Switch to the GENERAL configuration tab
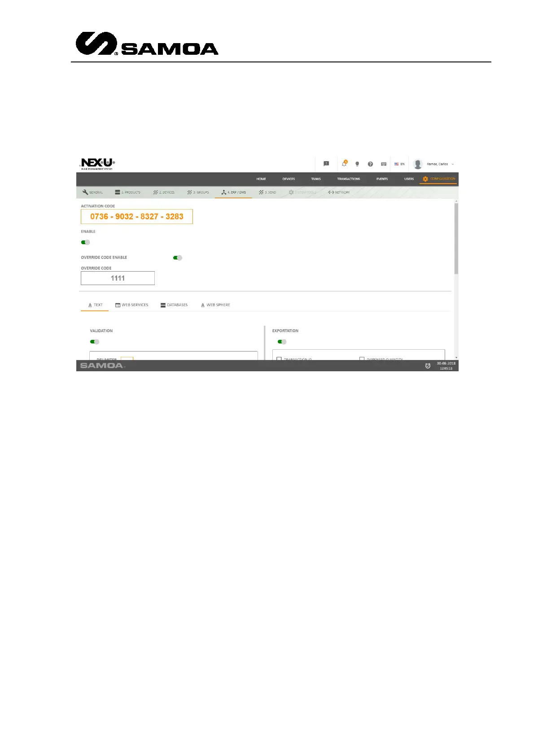534x756 pixels. [92, 192]
